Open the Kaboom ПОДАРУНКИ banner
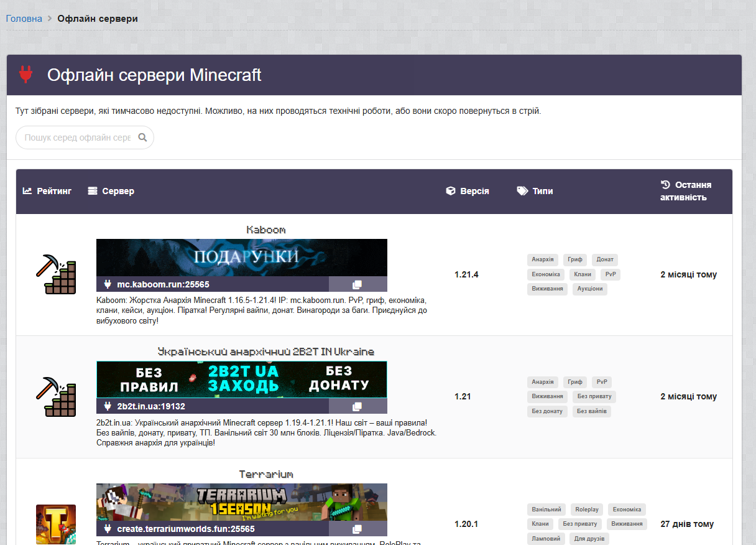Viewport: 756px width, 545px height. coord(242,258)
